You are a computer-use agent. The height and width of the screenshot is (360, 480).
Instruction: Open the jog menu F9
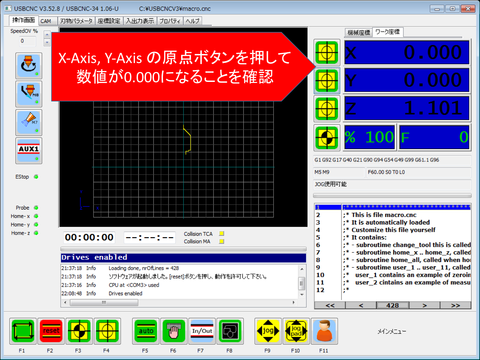pyautogui.click(x=268, y=331)
